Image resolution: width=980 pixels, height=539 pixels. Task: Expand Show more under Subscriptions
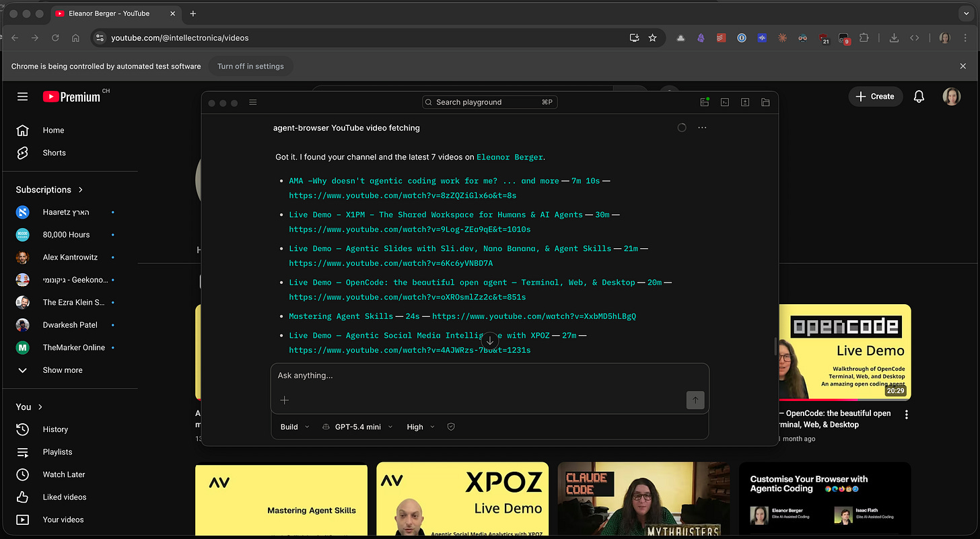coord(62,370)
